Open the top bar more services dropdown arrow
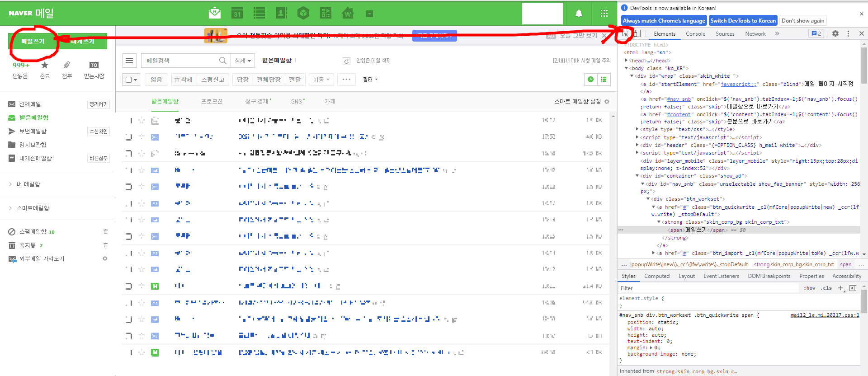This screenshot has width=868, height=376. click(369, 14)
